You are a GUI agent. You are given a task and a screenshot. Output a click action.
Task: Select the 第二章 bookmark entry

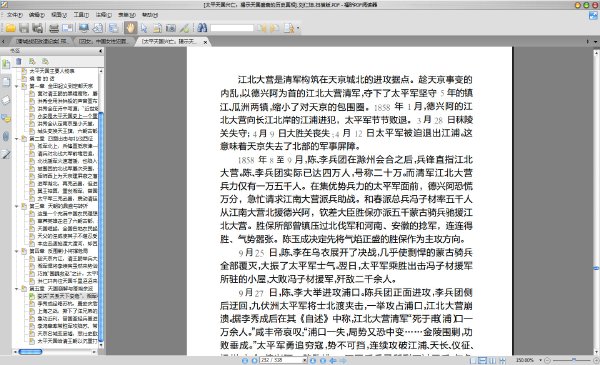click(61, 139)
